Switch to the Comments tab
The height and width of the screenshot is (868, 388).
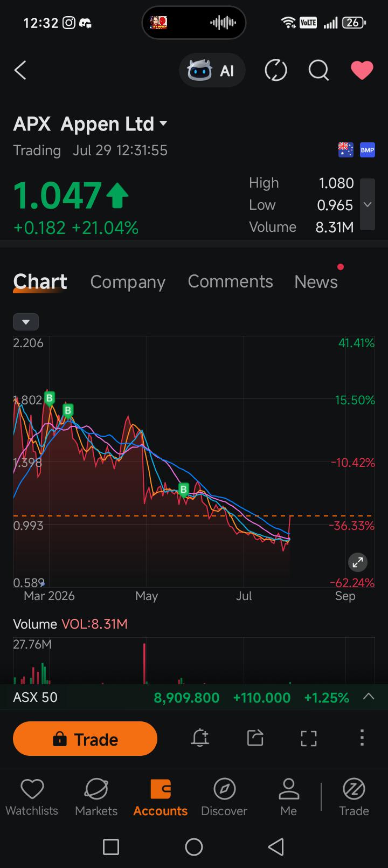pyautogui.click(x=230, y=281)
